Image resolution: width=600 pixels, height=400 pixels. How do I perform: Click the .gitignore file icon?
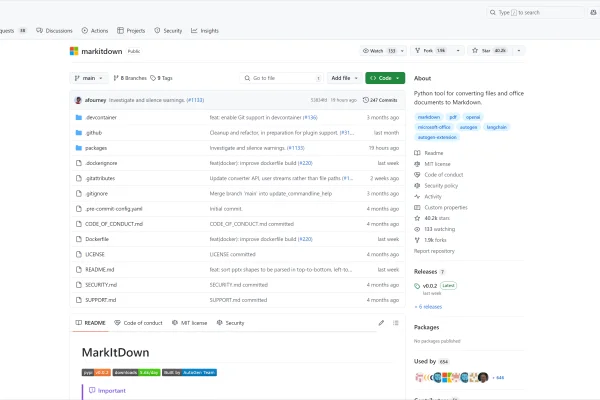[x=79, y=194]
